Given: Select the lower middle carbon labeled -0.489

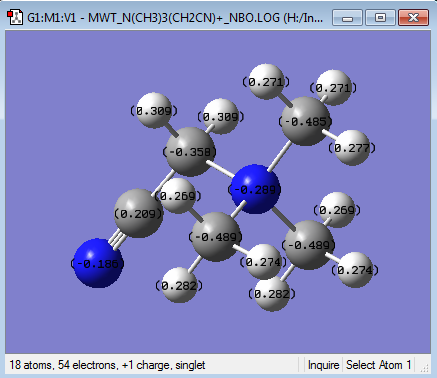Looking at the screenshot, I should [216, 237].
